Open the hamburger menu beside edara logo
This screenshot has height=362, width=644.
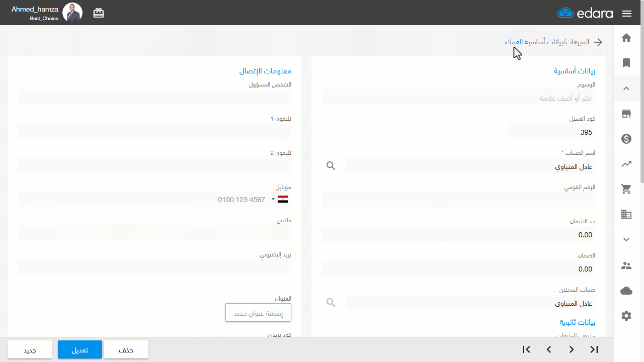pyautogui.click(x=626, y=14)
